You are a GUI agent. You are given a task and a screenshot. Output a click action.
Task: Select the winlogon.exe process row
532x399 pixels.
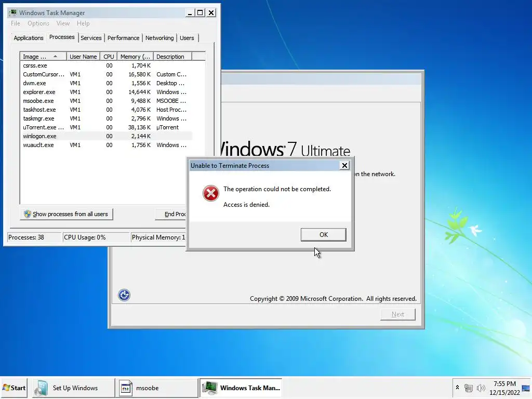click(106, 136)
